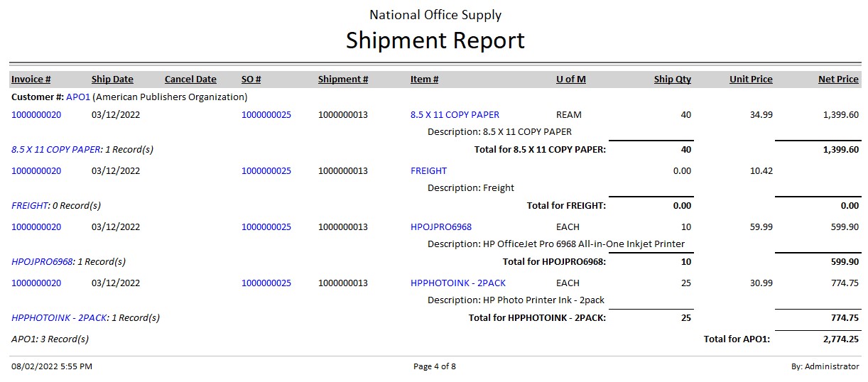Open the APO1 customer link
Image resolution: width=868 pixels, height=382 pixels.
78,97
